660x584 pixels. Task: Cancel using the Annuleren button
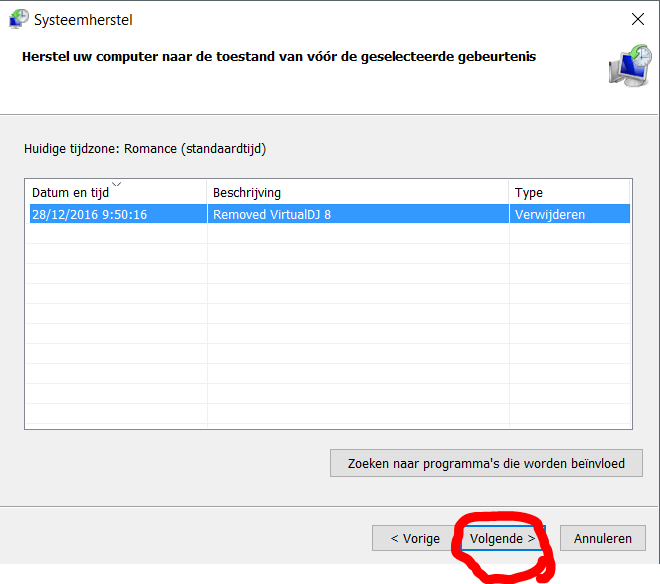pyautogui.click(x=602, y=538)
